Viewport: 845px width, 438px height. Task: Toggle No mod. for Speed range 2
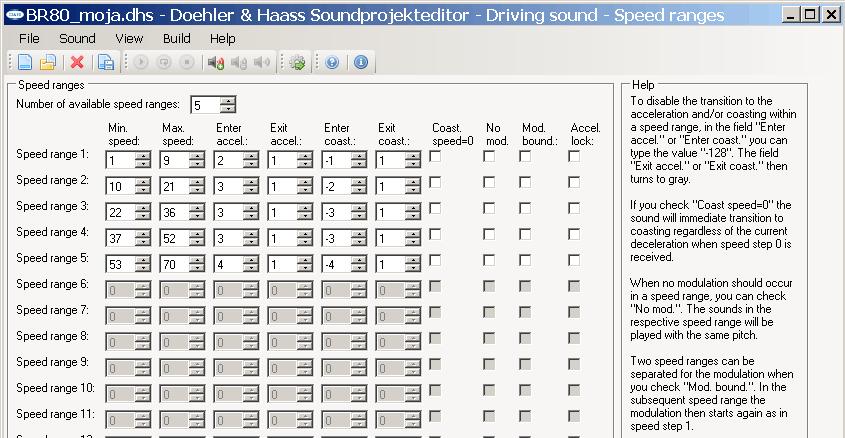[x=489, y=182]
